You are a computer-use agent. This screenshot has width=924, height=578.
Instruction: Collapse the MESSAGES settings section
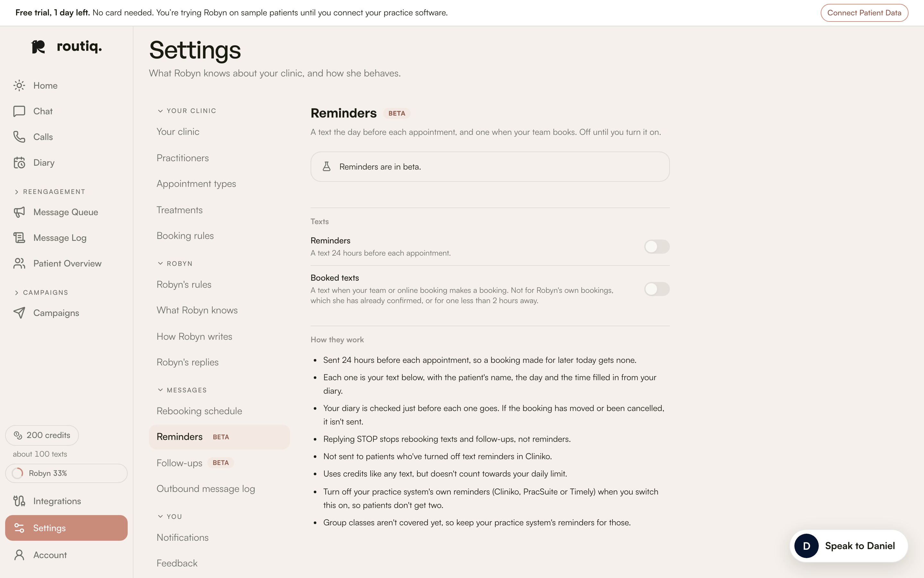click(182, 390)
